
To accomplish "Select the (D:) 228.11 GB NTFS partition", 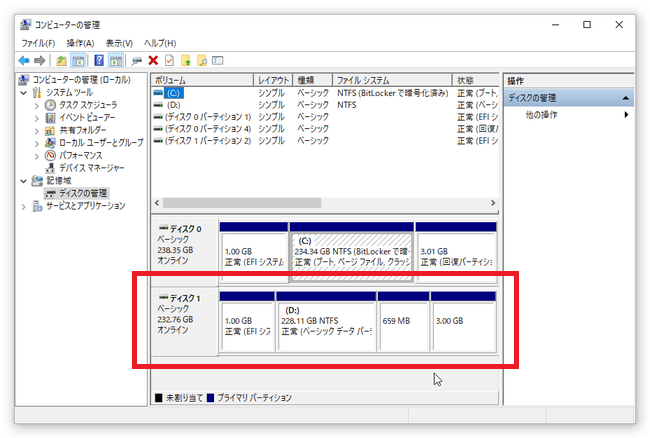I will 326,320.
